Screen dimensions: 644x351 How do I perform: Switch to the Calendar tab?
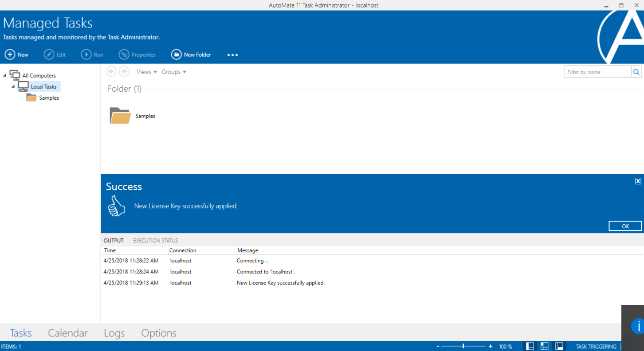(x=68, y=333)
